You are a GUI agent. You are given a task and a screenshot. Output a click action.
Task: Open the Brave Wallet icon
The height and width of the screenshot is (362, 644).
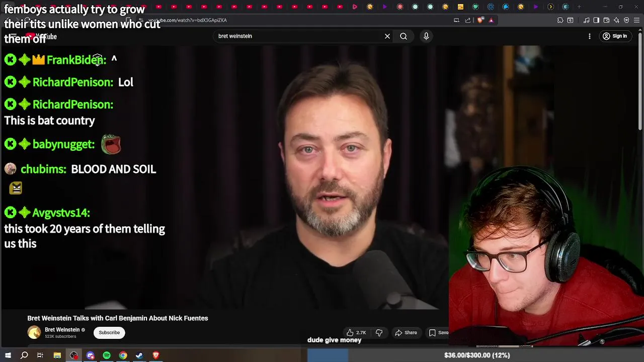tap(606, 20)
